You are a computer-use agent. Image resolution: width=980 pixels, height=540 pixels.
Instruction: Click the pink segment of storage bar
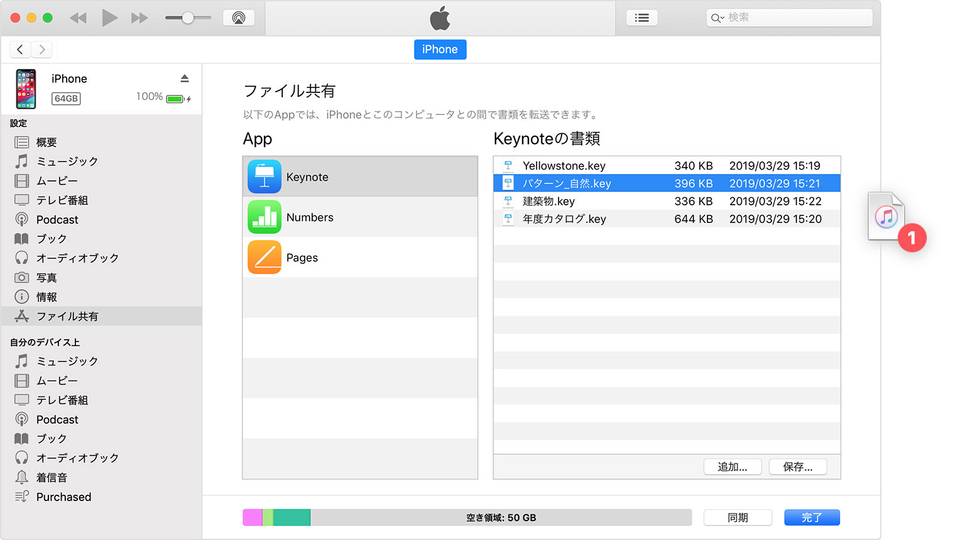click(253, 517)
